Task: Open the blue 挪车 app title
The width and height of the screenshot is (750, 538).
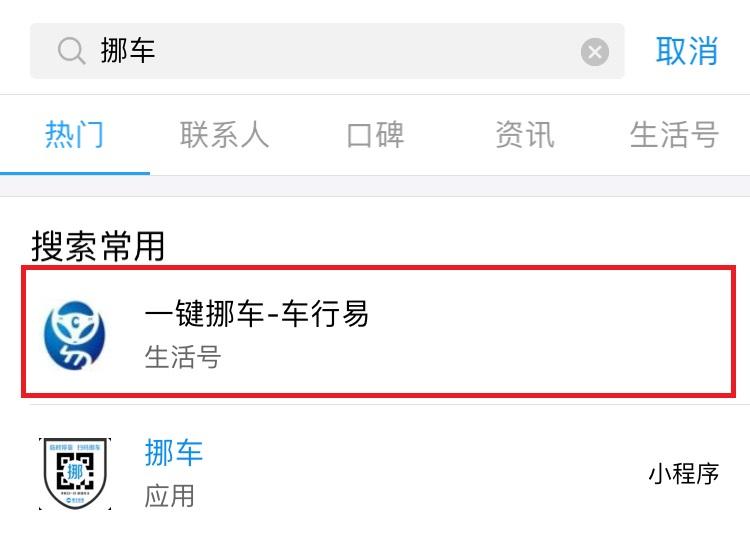Action: 174,453
